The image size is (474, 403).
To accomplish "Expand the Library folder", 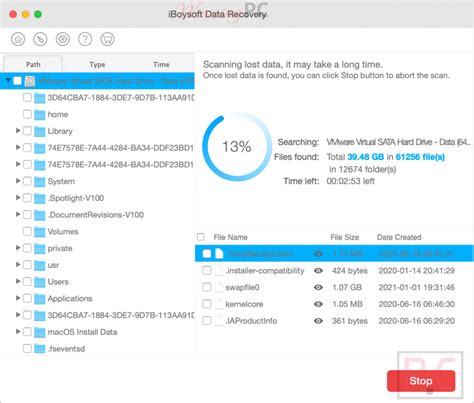I will (18, 131).
